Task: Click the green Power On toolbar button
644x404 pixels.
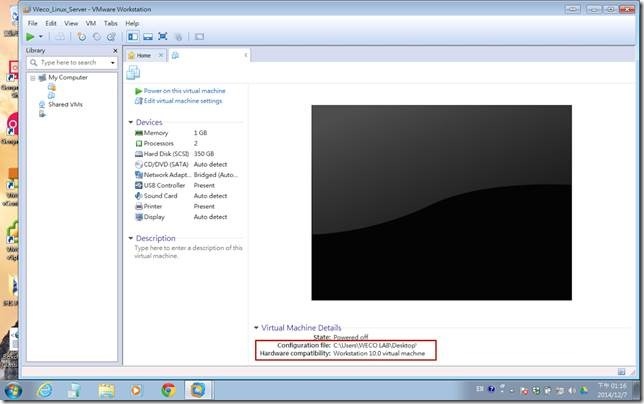Action: pos(30,37)
